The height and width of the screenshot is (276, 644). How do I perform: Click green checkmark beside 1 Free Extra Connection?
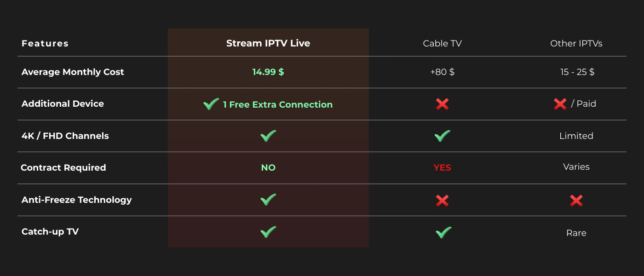coord(211,104)
